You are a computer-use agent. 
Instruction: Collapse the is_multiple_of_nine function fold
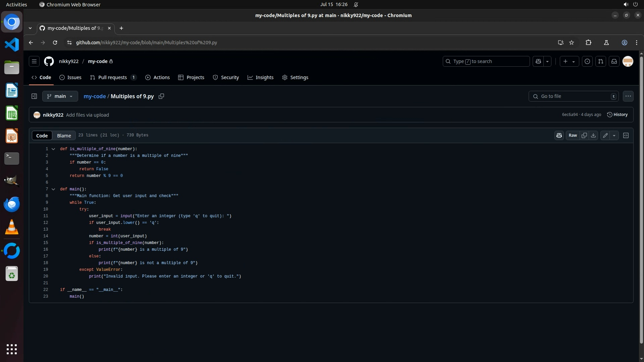coord(53,149)
